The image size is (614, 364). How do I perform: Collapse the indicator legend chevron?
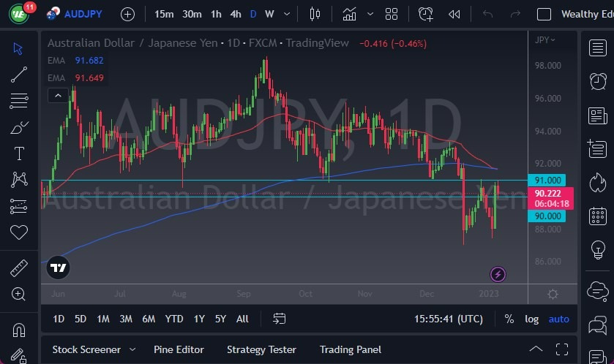coord(58,96)
